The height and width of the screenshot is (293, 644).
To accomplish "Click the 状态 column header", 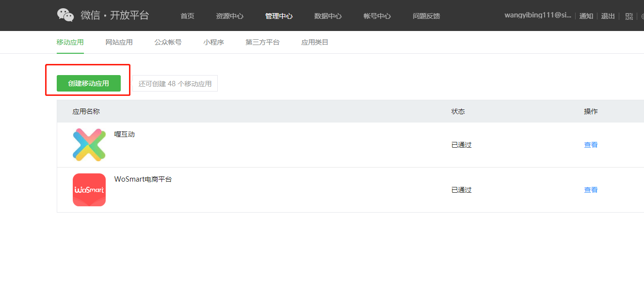I will tap(458, 111).
